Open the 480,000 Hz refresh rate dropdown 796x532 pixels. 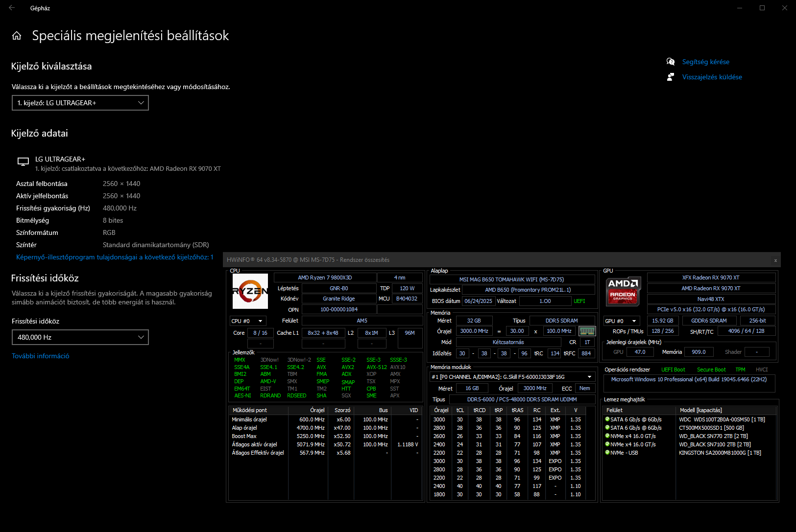pos(80,337)
